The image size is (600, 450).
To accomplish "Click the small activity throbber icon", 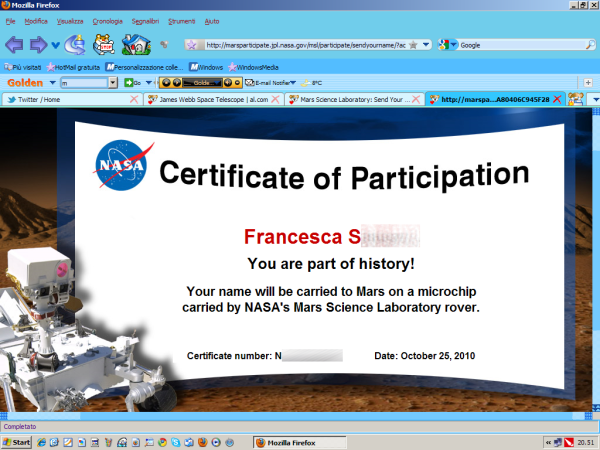I will (164, 45).
